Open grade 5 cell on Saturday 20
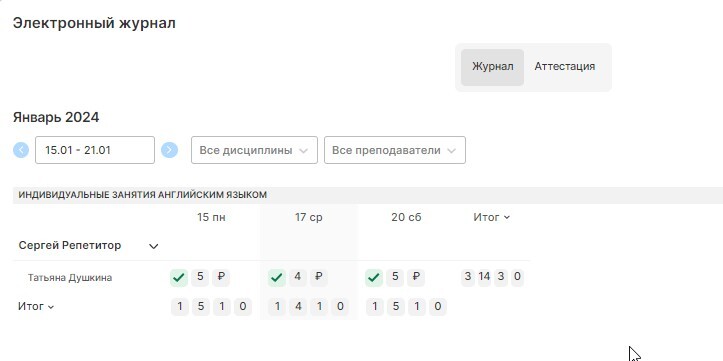The width and height of the screenshot is (723, 361). pos(395,277)
